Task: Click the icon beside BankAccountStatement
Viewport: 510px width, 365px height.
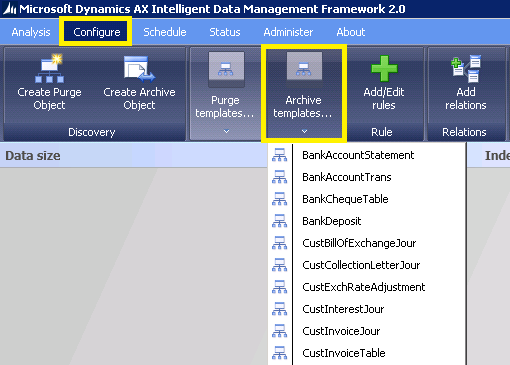Action: click(x=279, y=155)
